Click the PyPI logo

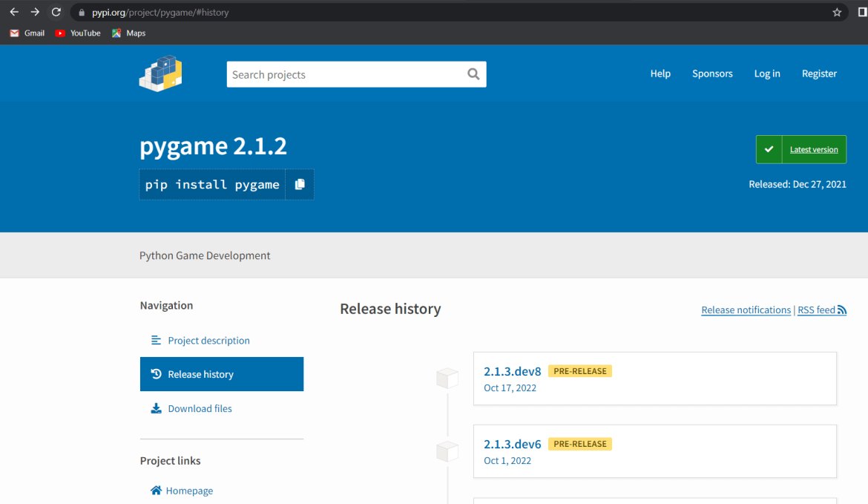point(160,73)
